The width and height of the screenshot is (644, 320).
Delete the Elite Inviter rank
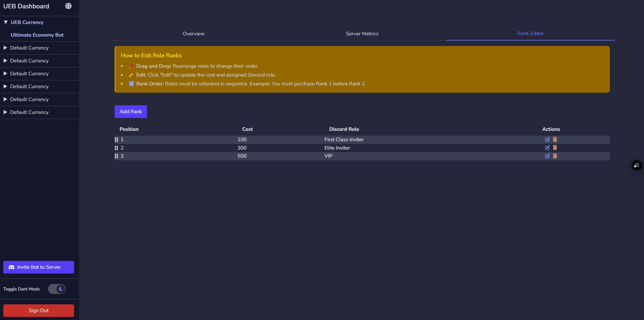click(555, 148)
